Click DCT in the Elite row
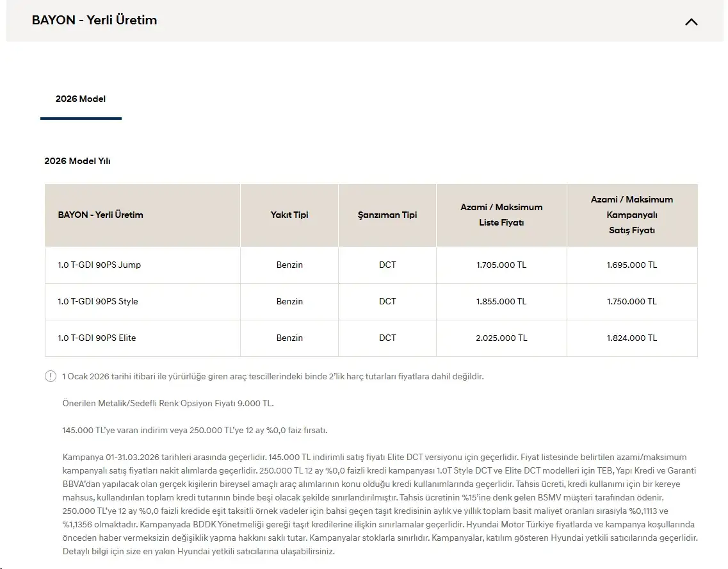This screenshot has height=569, width=728. pyautogui.click(x=387, y=338)
